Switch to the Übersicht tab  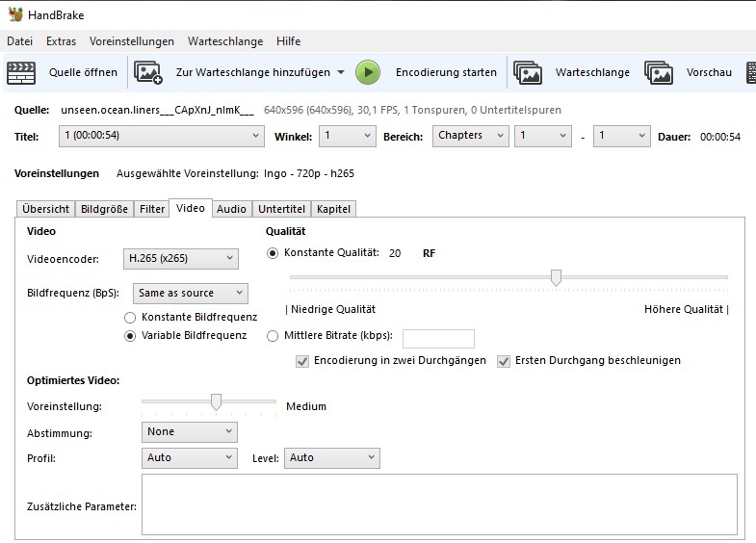click(x=46, y=209)
